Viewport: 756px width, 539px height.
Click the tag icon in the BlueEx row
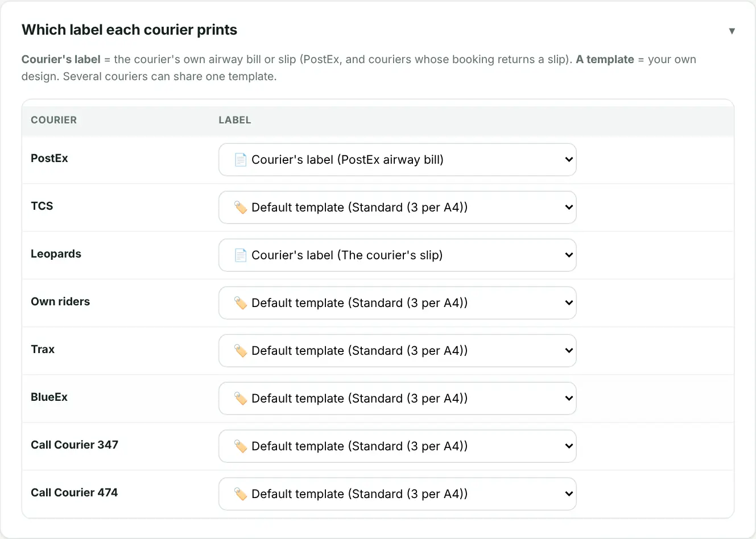(x=241, y=399)
